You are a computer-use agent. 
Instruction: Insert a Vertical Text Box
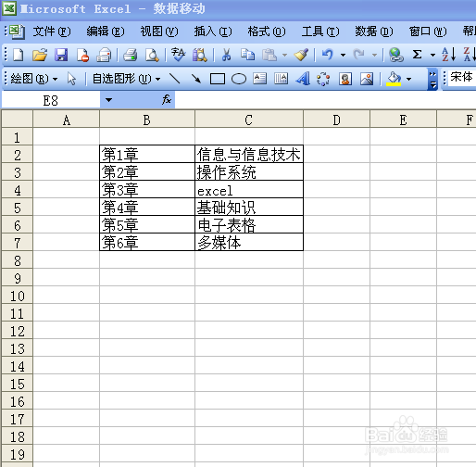coord(282,79)
